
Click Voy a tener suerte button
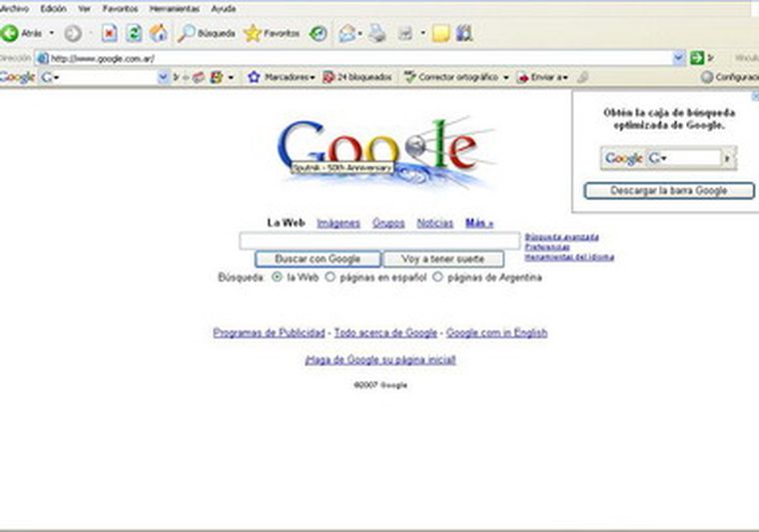[443, 259]
